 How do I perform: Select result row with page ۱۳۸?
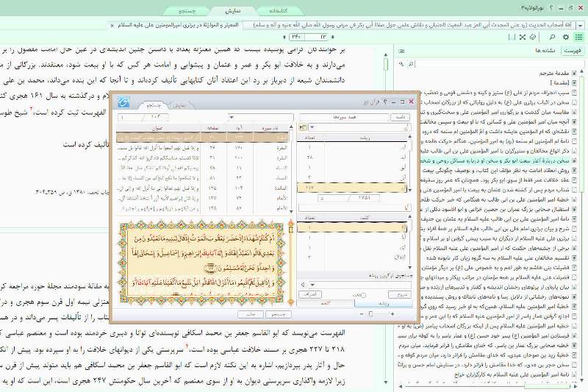point(203,208)
